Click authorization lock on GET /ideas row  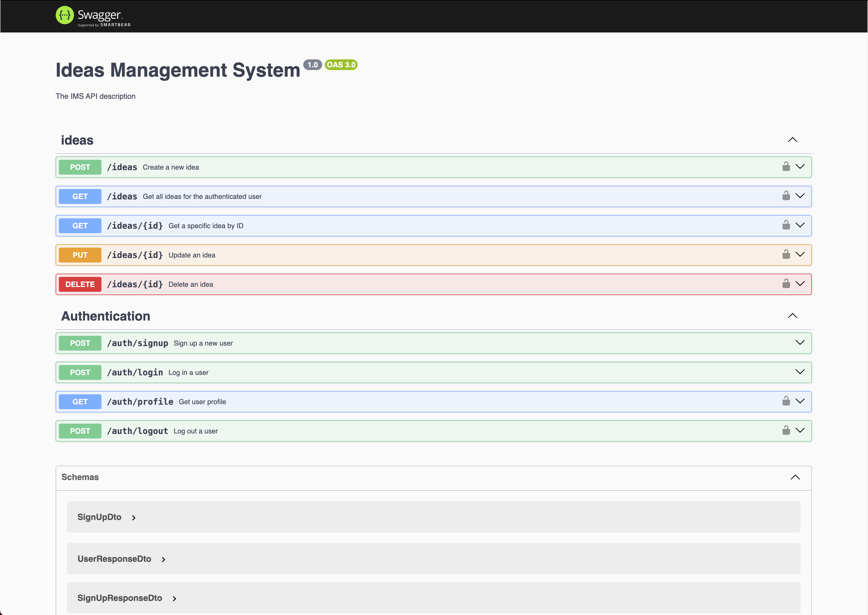[x=786, y=196]
